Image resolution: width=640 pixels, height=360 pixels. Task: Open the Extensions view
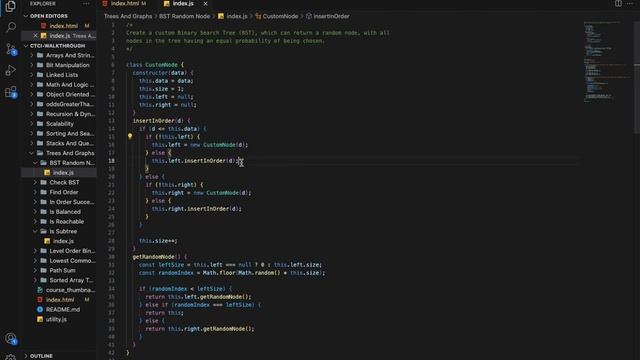(11, 92)
